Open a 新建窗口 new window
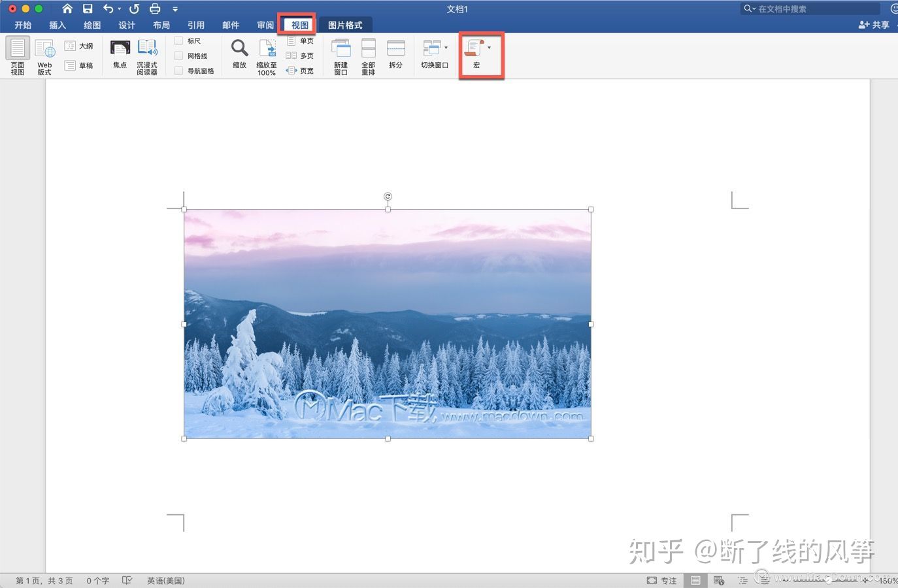The image size is (898, 588). click(341, 56)
